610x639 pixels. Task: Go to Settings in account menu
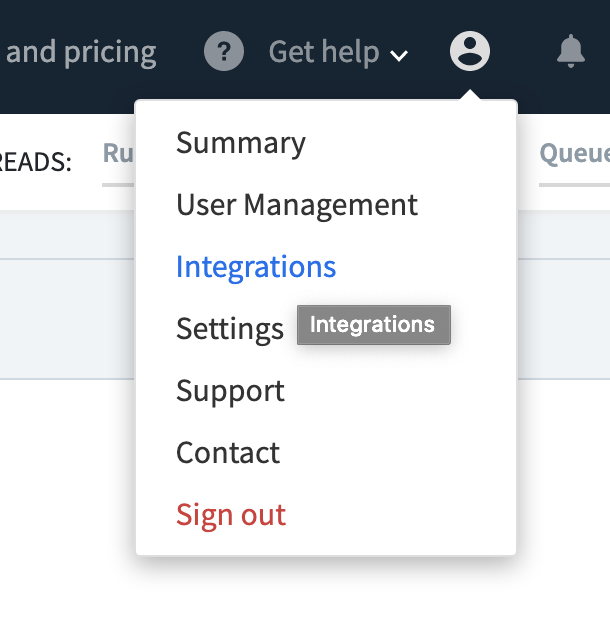coord(230,329)
